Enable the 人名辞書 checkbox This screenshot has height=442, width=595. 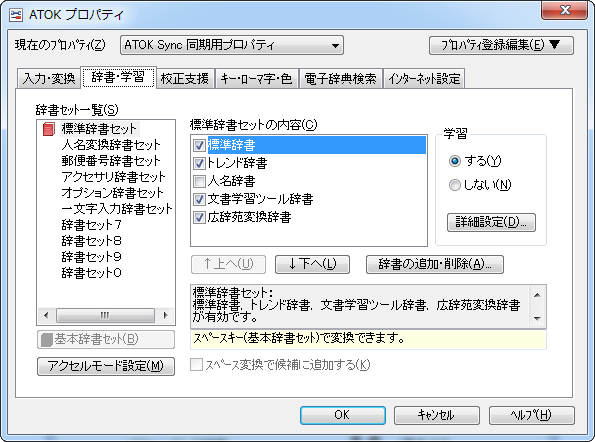[199, 181]
